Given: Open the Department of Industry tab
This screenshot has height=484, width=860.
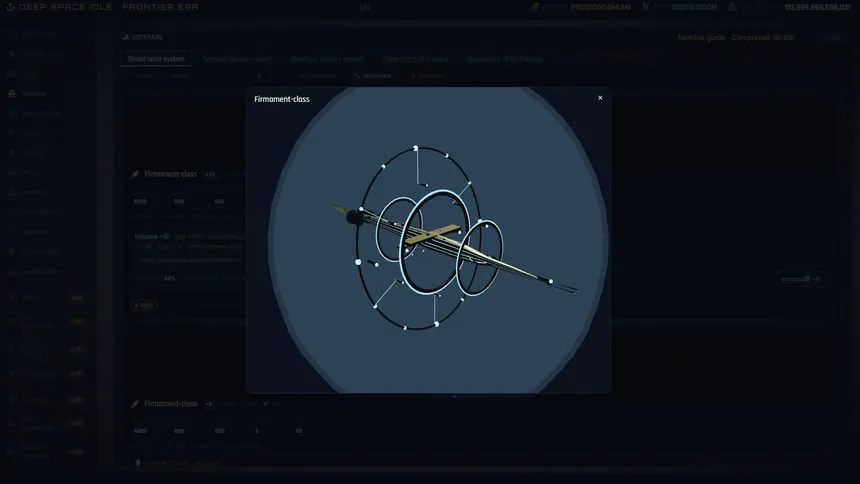Looking at the screenshot, I should 415,59.
